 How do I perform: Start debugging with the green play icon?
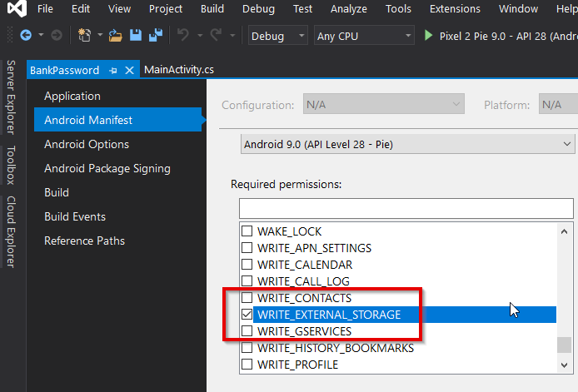(x=428, y=35)
